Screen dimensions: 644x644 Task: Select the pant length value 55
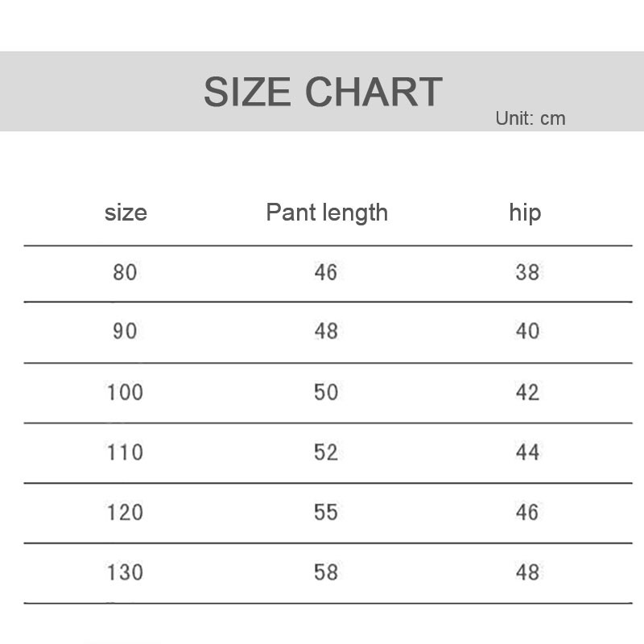point(326,512)
